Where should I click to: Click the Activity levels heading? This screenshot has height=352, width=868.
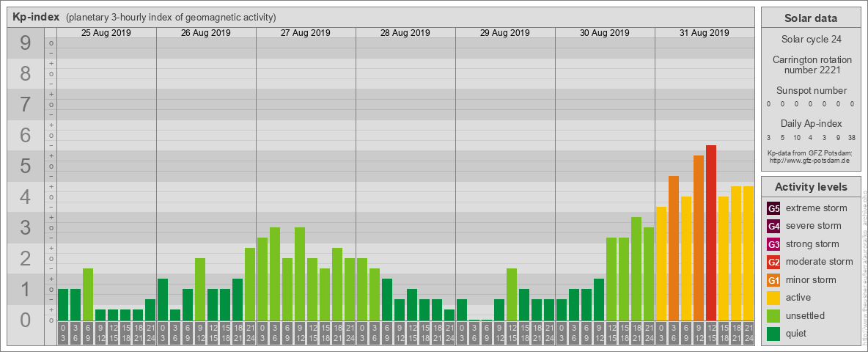point(811,187)
